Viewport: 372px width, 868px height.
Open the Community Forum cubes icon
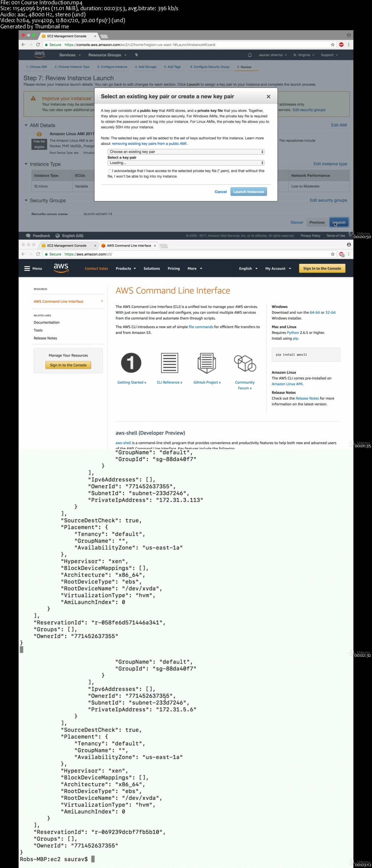245,363
